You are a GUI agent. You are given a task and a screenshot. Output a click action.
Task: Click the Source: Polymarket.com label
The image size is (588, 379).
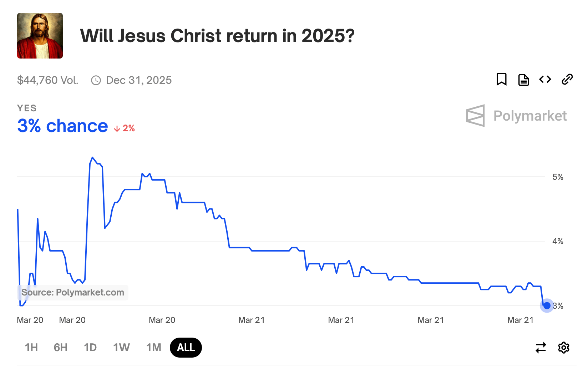tap(72, 292)
